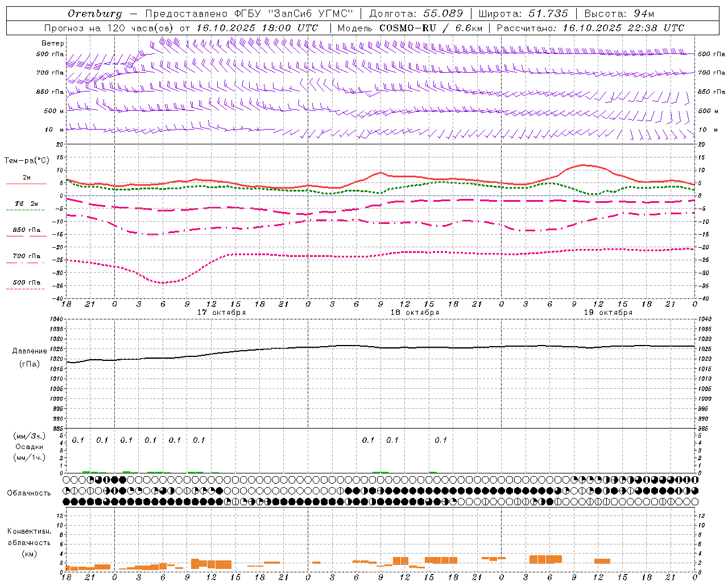728x582 pixels.
Task: Click the 700 гПа temperature legend entry
Action: [x=27, y=256]
